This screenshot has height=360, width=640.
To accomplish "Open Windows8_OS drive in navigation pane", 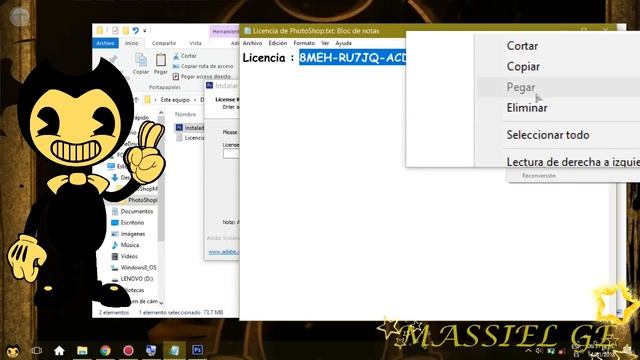I will pos(133,267).
